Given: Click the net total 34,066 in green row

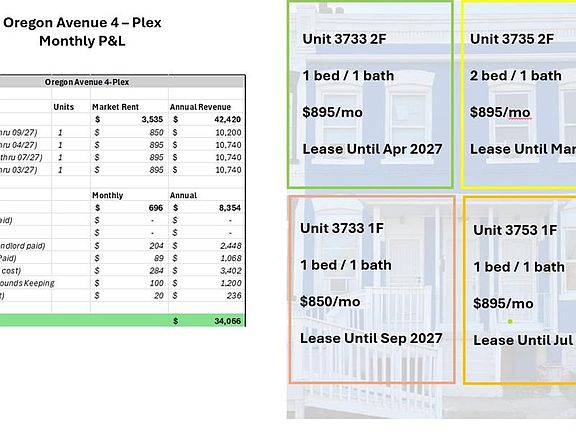Looking at the screenshot, I should [x=228, y=321].
